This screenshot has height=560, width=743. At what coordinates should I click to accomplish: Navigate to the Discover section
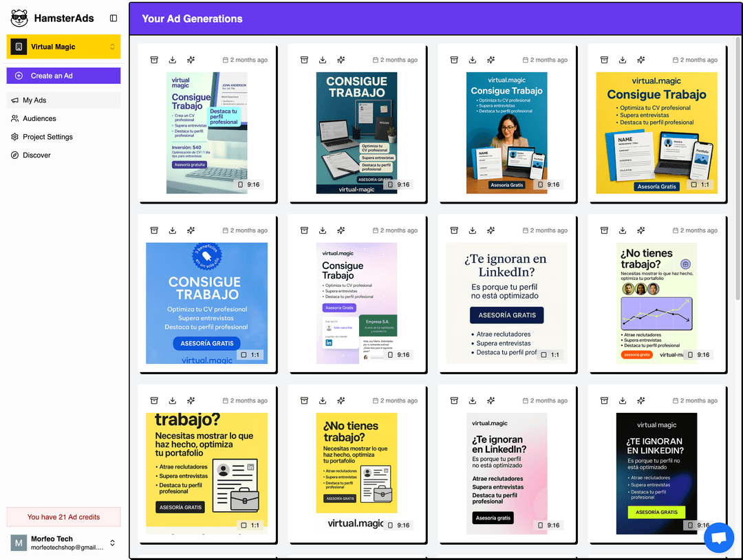pyautogui.click(x=36, y=155)
